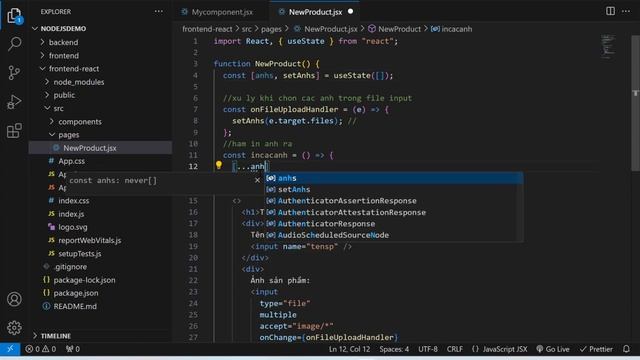Close the anhs suggestion details pane
The width and height of the screenshot is (640, 360).
tap(257, 180)
